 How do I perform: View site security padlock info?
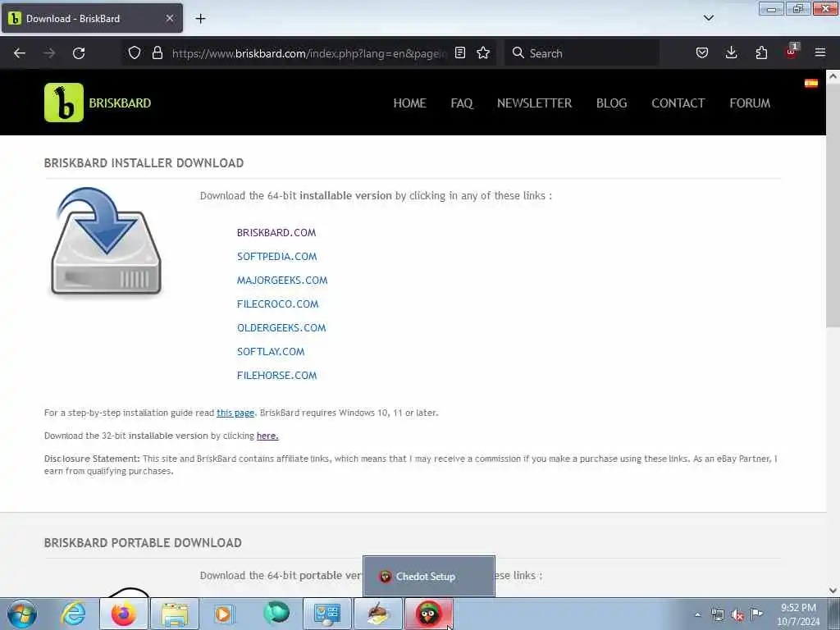[157, 52]
